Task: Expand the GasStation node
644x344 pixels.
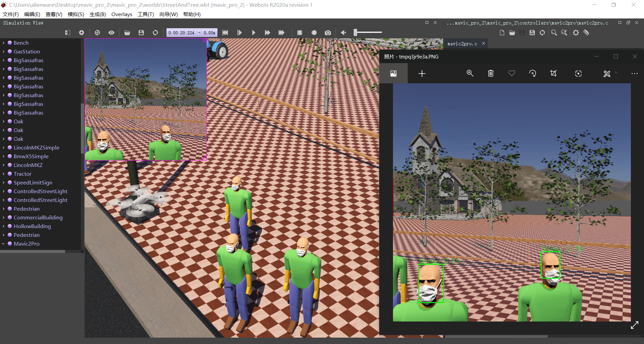Action: pos(3,52)
